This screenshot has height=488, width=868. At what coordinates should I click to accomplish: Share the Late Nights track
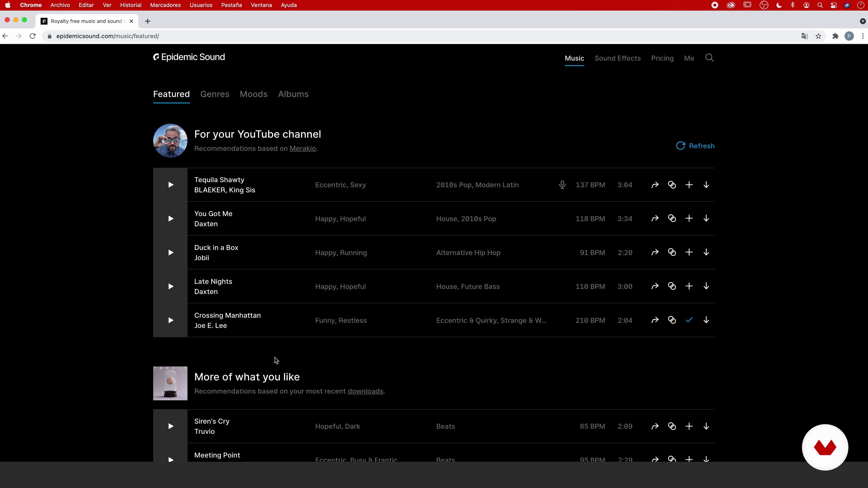[655, 286]
